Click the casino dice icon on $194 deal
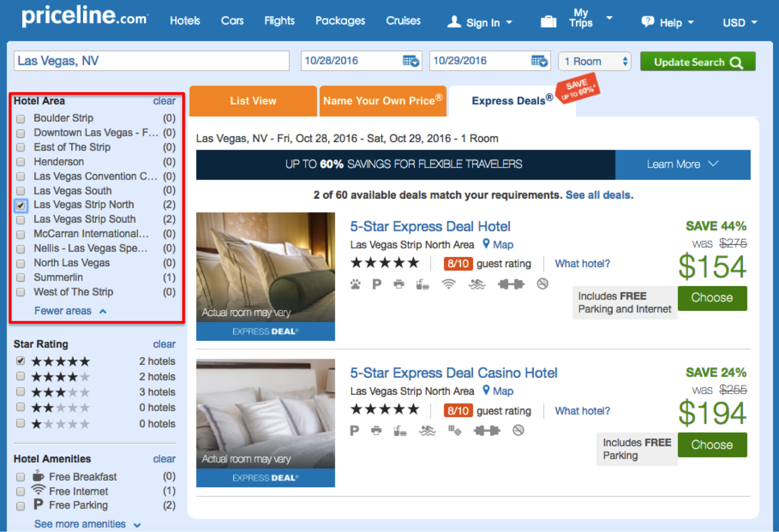The width and height of the screenshot is (779, 532). click(455, 430)
